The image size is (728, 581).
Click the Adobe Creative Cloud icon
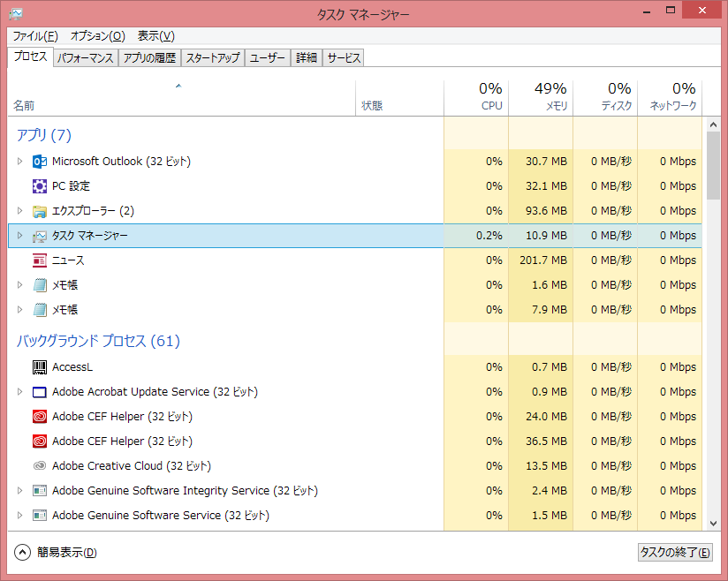click(x=39, y=466)
